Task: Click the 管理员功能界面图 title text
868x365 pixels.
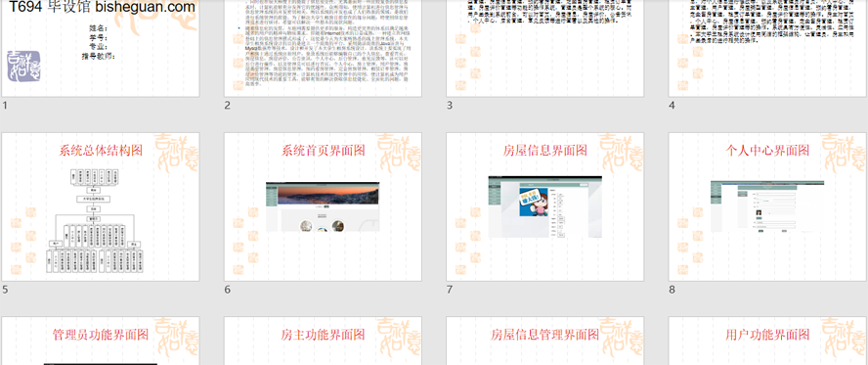Action: (101, 335)
